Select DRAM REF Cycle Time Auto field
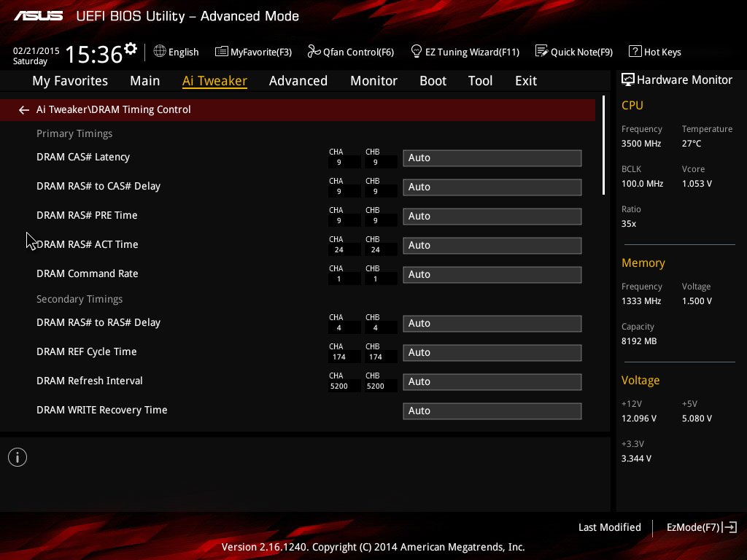This screenshot has width=747, height=560. (x=492, y=353)
